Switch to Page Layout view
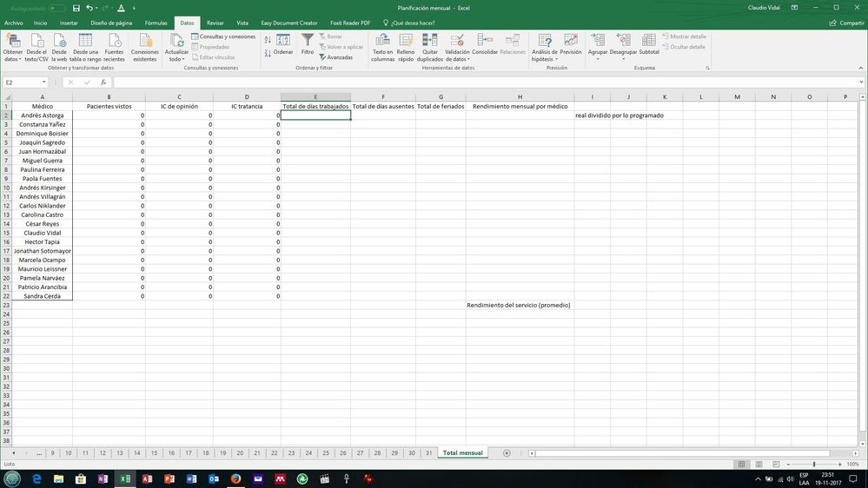This screenshot has height=488, width=868. click(x=759, y=465)
